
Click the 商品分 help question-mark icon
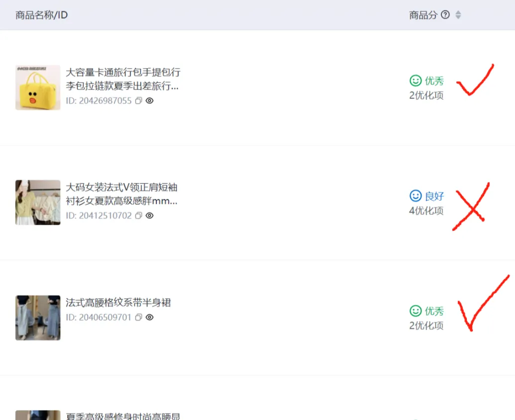(445, 15)
